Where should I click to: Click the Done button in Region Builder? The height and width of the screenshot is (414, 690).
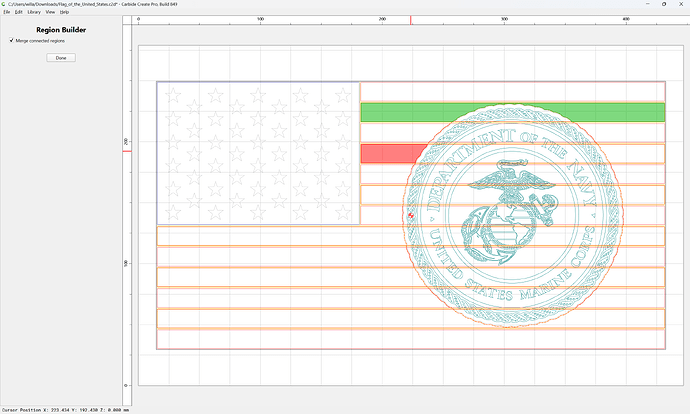click(x=61, y=58)
